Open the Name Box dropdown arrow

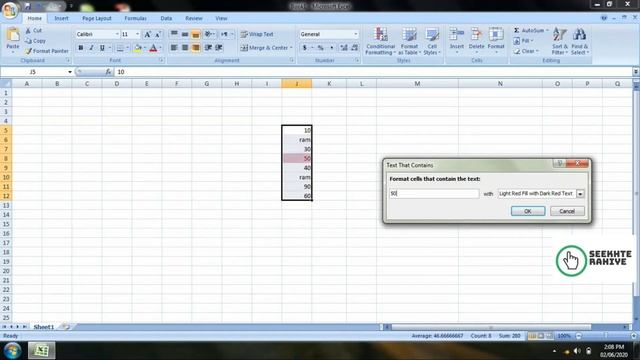click(x=70, y=72)
